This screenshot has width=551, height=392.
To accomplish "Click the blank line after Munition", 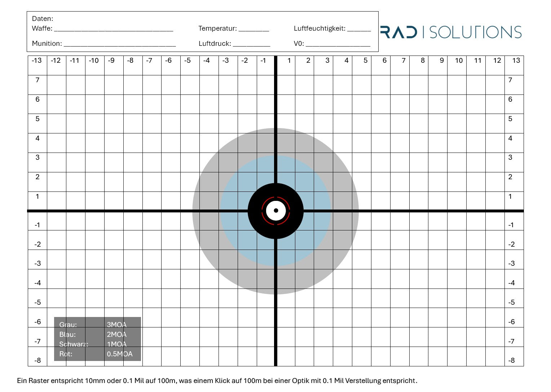I will [x=119, y=44].
